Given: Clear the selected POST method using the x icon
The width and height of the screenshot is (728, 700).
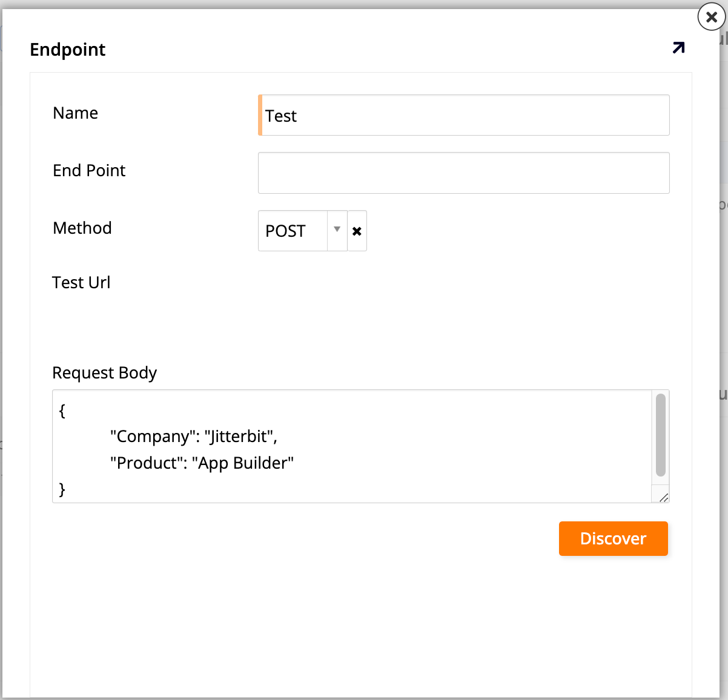Looking at the screenshot, I should [x=357, y=231].
